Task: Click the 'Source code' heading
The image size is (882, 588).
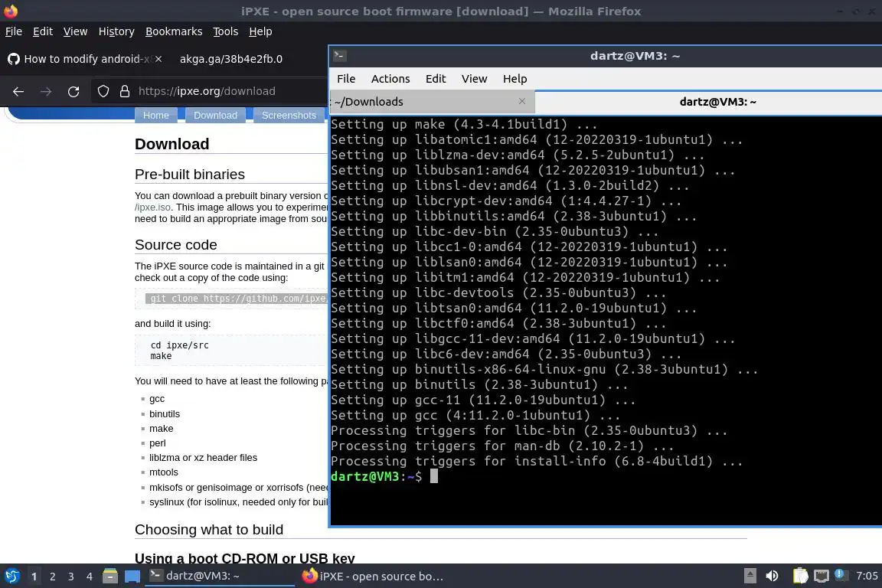Action: coord(175,245)
